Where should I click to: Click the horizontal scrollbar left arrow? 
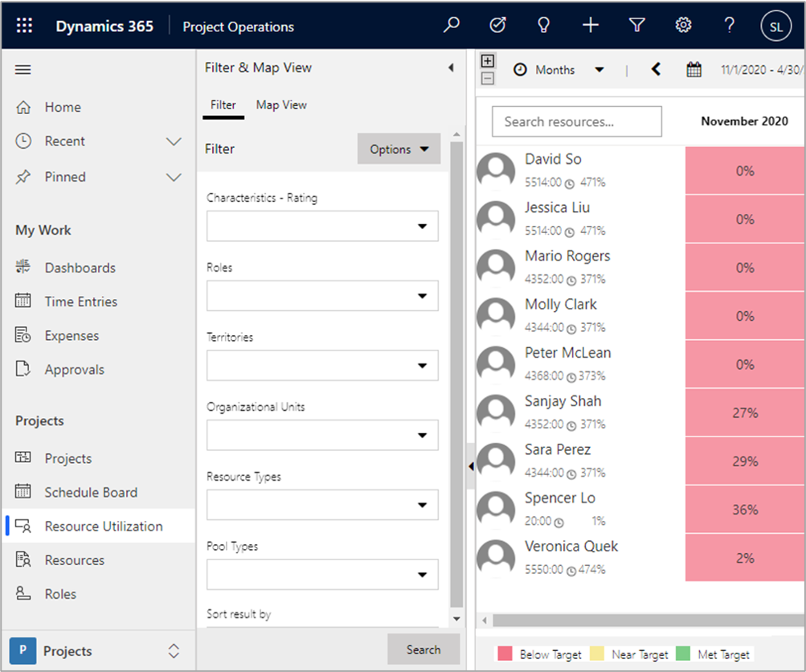(x=485, y=620)
